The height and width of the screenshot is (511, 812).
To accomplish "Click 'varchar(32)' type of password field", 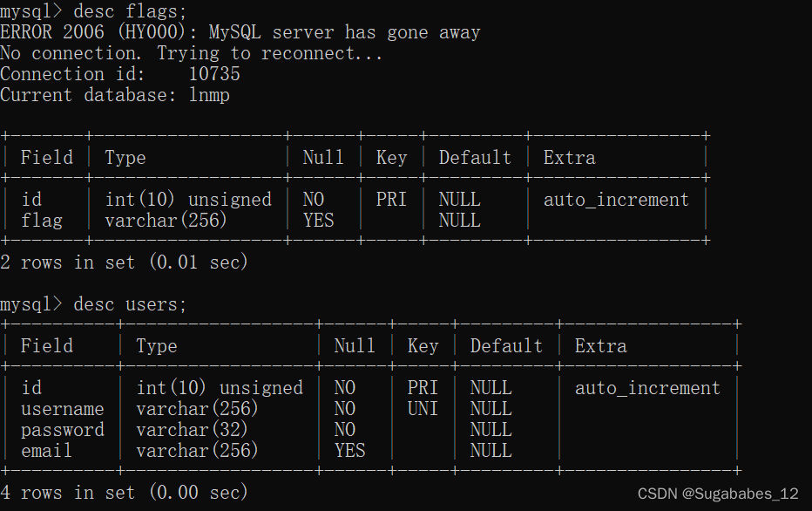I will pos(192,430).
